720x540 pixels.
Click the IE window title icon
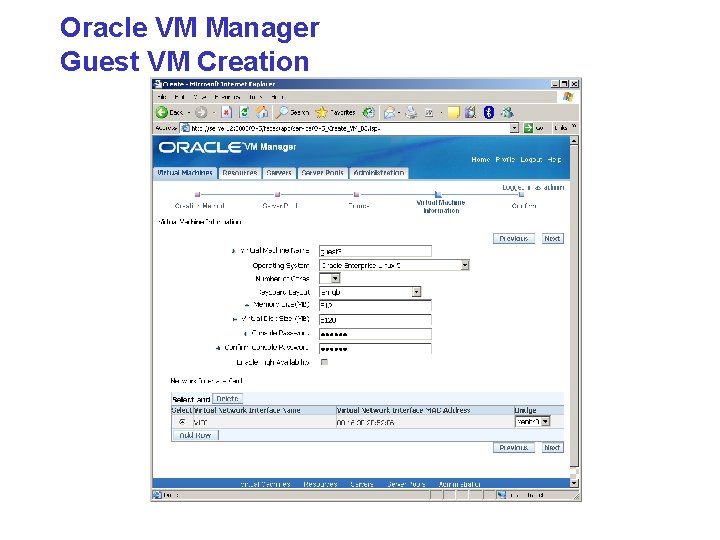(x=158, y=84)
